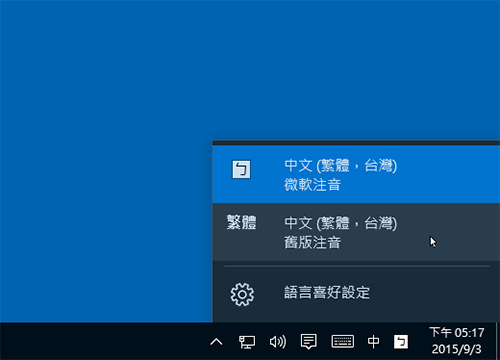Click the show desktop strip after the clock
500x360 pixels.
498,341
